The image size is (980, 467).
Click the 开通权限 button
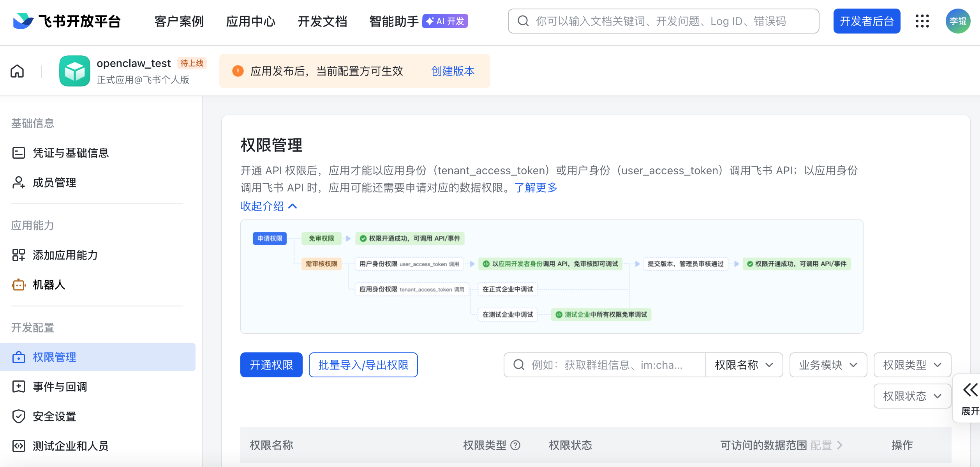pyautogui.click(x=271, y=365)
